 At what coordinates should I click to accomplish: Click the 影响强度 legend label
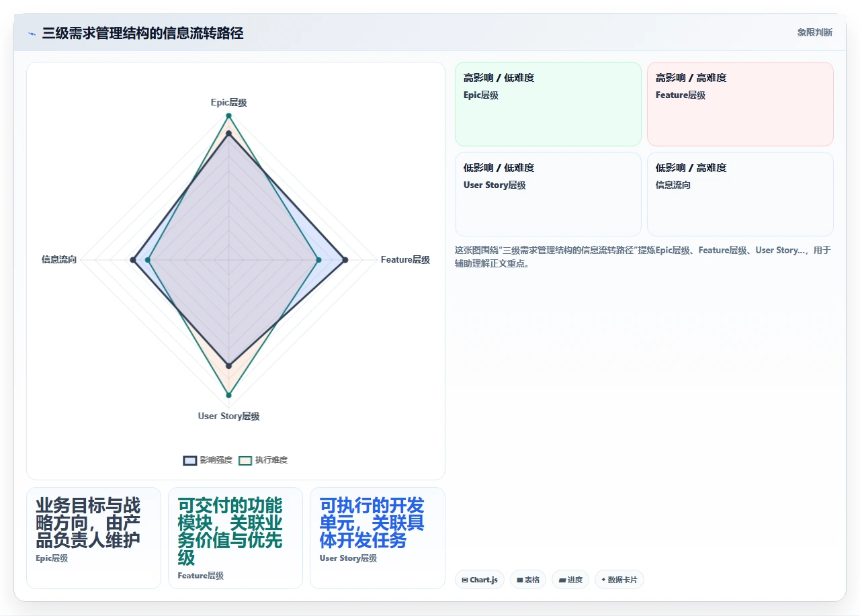point(216,460)
